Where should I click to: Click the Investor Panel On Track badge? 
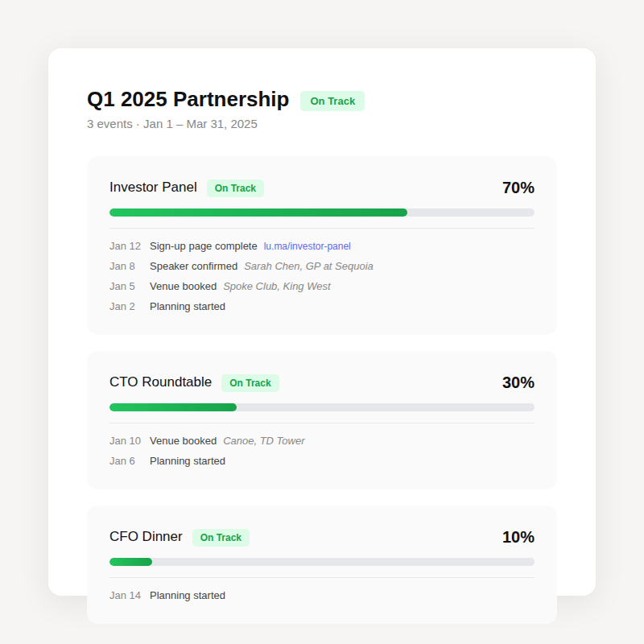(x=235, y=188)
